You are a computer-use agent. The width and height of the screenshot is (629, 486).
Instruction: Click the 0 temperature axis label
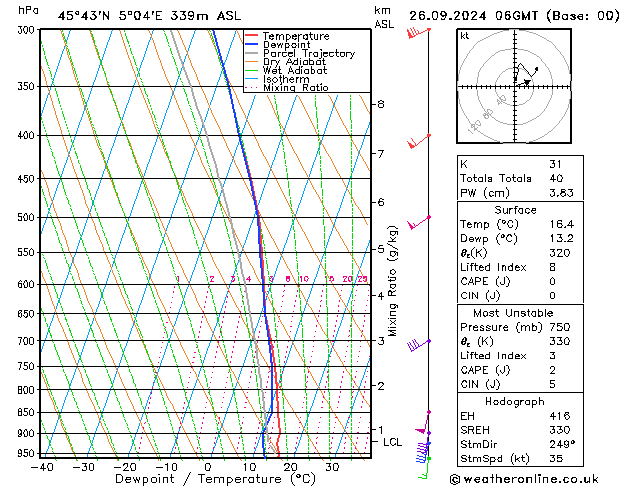point(207,467)
